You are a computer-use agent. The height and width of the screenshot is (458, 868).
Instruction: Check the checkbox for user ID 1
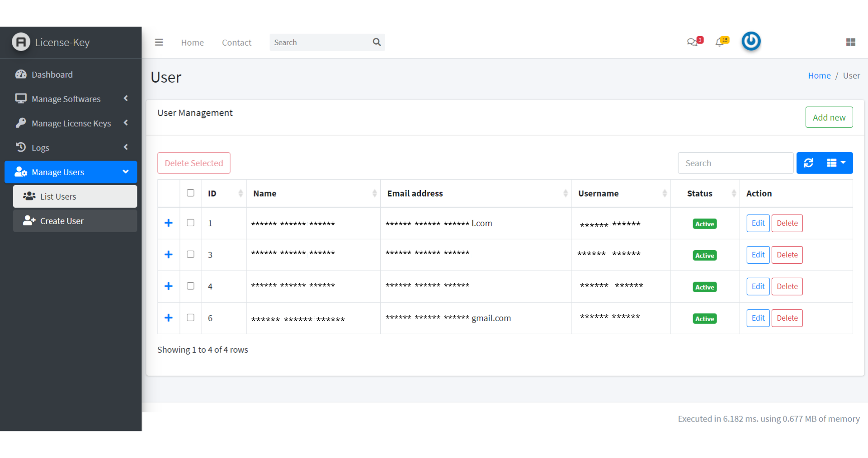[x=190, y=223]
